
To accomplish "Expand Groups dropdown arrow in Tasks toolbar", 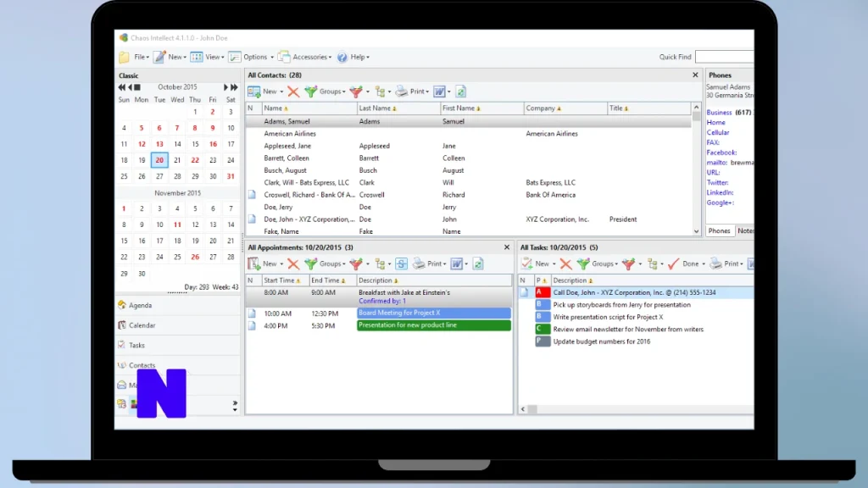I will coord(616,264).
